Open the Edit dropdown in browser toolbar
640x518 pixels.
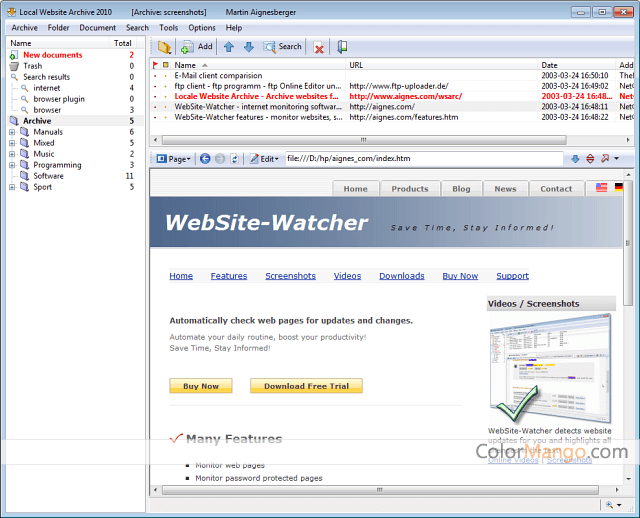pyautogui.click(x=265, y=159)
